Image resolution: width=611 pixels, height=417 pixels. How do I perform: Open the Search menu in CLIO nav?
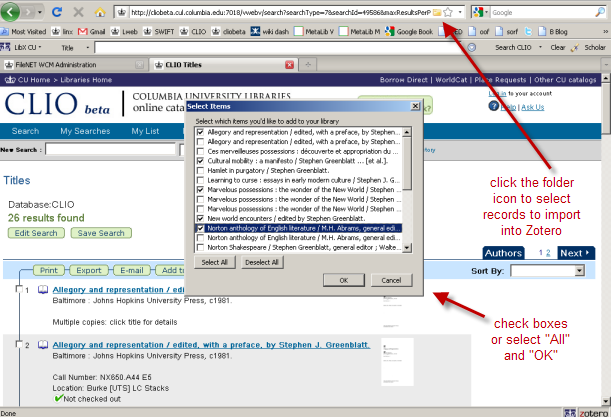click(x=25, y=131)
